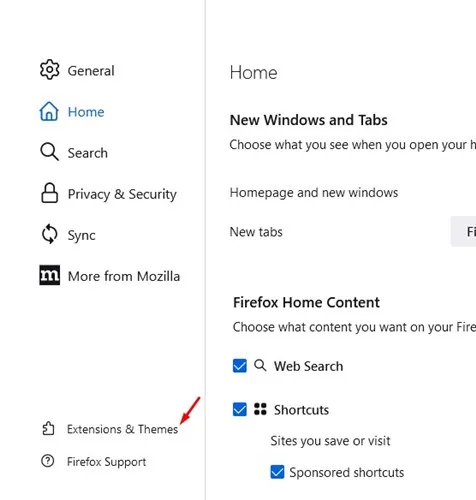Click the Shortcuts four-dot grid icon
The image size is (476, 500).
click(x=260, y=409)
